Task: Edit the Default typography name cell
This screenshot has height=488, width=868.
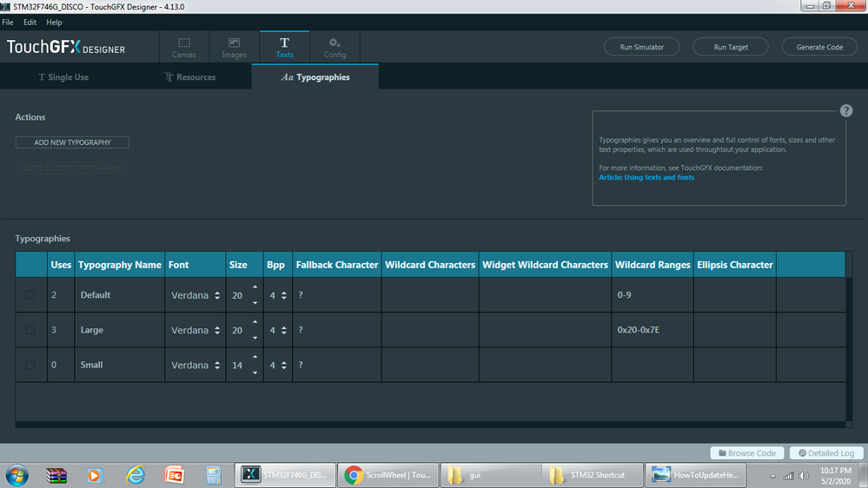Action: 120,295
